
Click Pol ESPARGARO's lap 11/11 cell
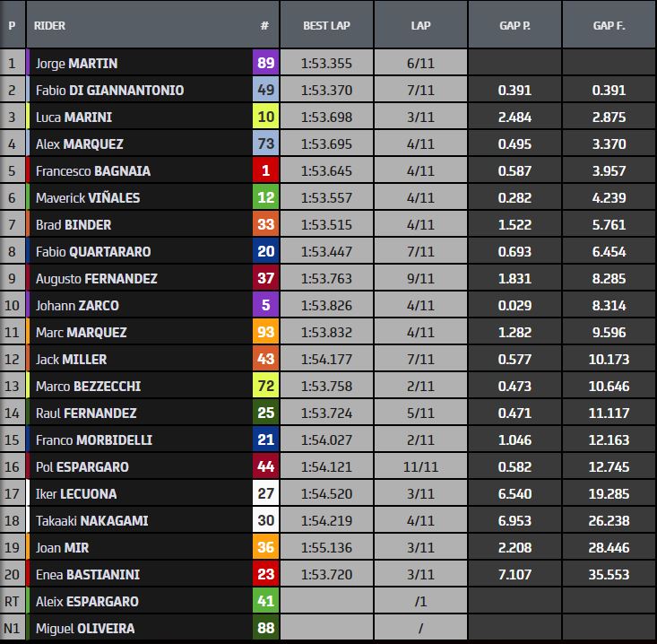click(x=420, y=467)
